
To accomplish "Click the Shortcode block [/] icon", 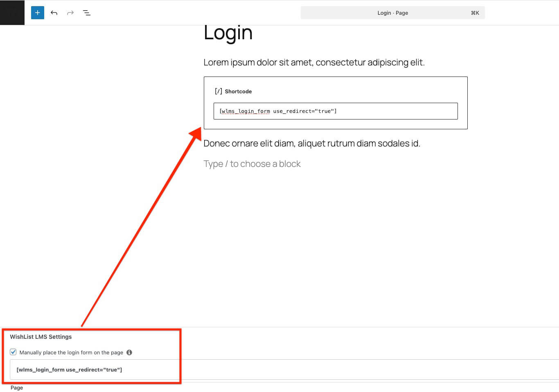I will tap(218, 91).
